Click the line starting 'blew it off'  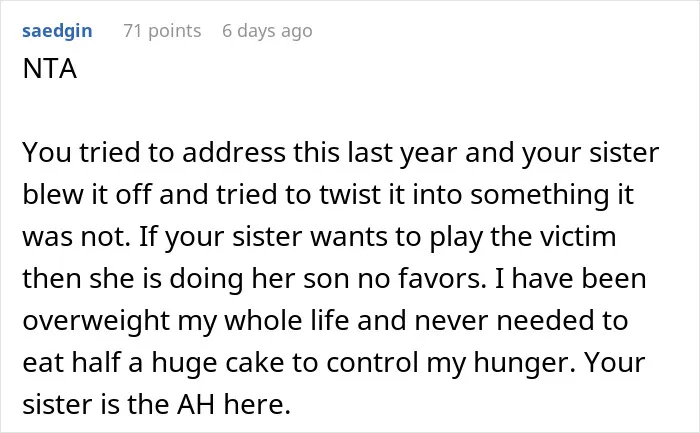(328, 195)
